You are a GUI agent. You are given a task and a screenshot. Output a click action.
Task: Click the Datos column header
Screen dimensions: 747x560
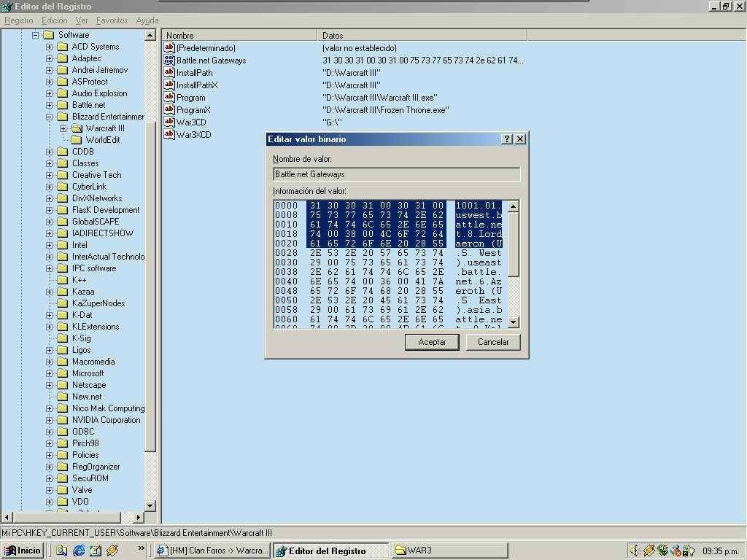coord(422,35)
